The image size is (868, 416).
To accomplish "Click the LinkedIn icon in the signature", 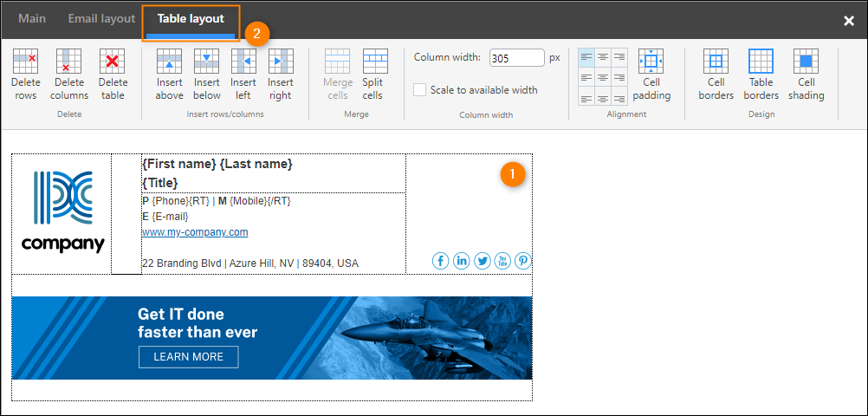I will coord(461,261).
